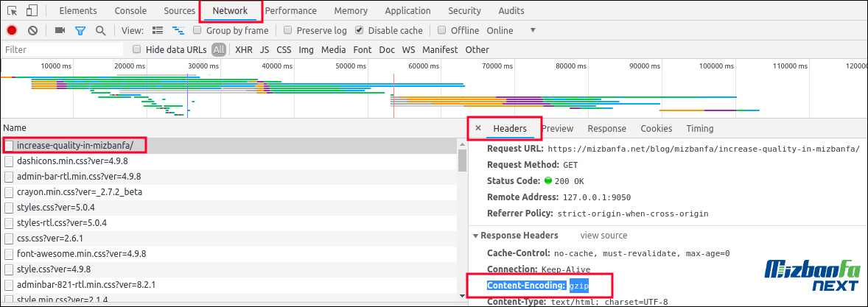Viewport: 868px width, 307px height.
Task: Open the Response detail tab
Action: pos(606,128)
